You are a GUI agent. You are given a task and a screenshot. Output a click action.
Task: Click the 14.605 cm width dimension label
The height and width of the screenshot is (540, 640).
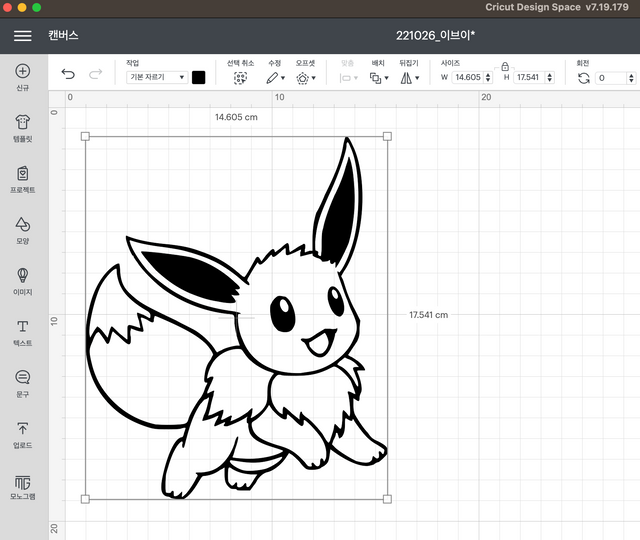coord(236,117)
